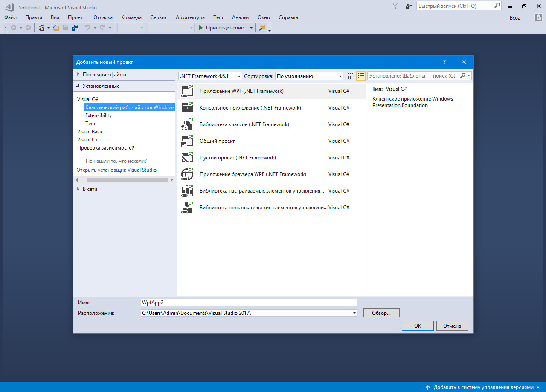Viewport: 546px width, 392px height.
Task: Select the Visual Basic tree node
Action: coord(90,132)
